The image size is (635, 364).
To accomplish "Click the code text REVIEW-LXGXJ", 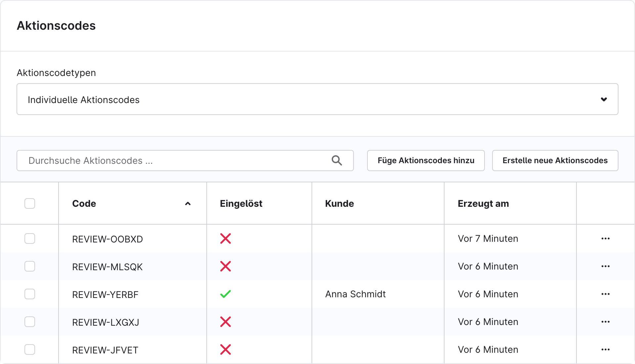I will pyautogui.click(x=106, y=322).
